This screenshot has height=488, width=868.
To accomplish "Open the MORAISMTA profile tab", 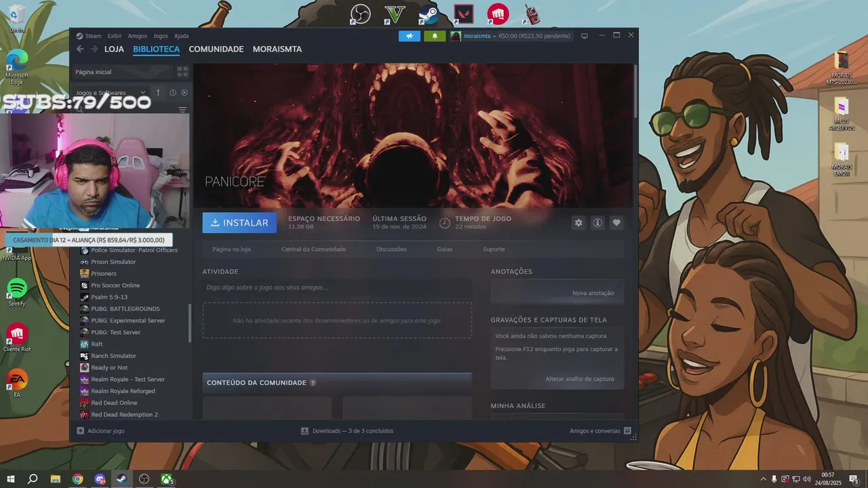I will (277, 49).
